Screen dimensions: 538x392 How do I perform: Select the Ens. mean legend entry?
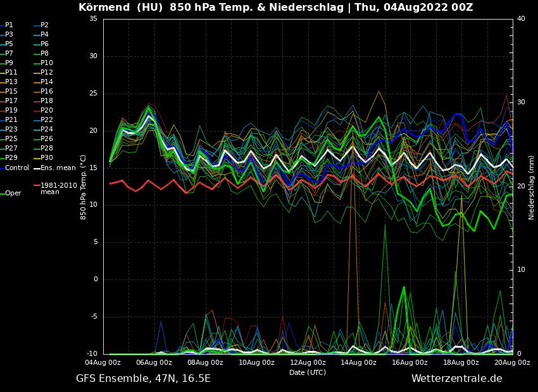point(58,168)
